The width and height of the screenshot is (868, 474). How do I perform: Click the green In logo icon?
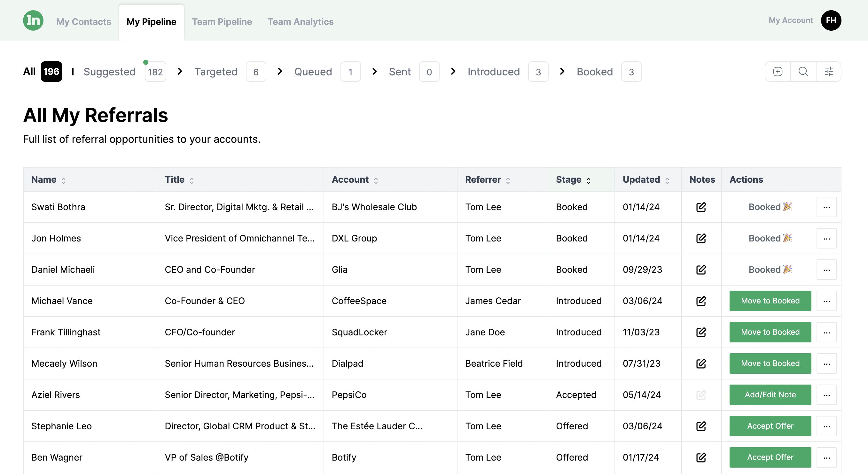pos(33,20)
